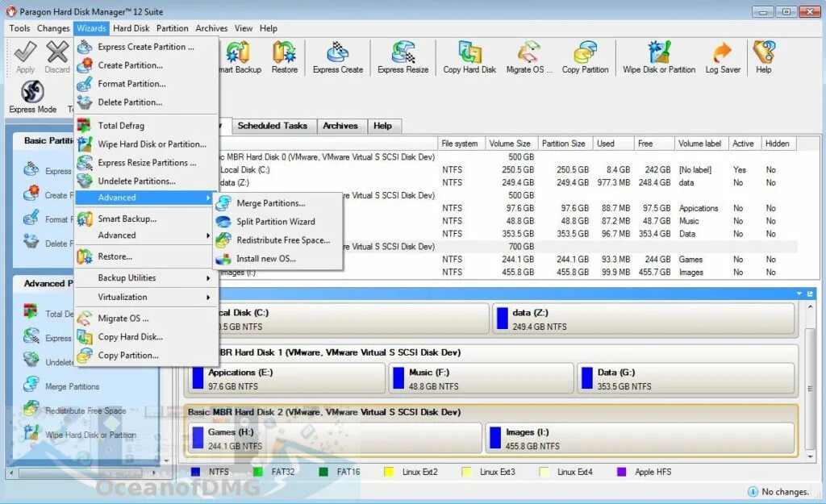
Task: Expand Virtualization submenu
Action: coord(147,297)
